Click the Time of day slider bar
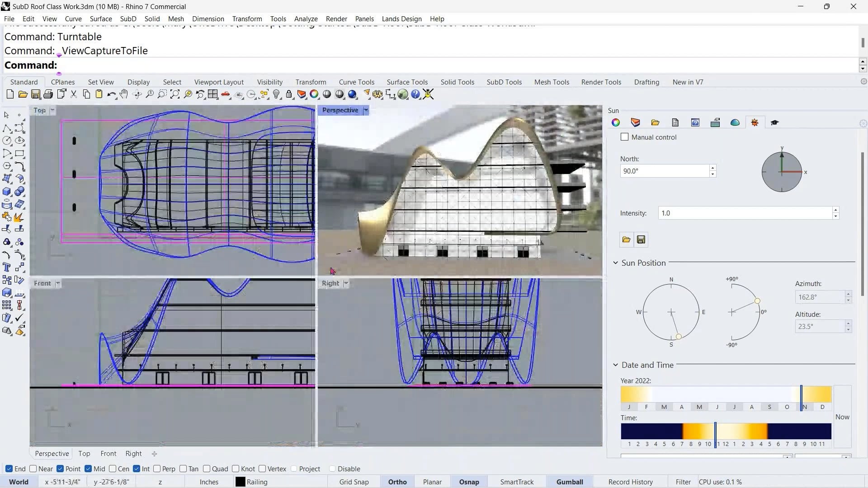The image size is (868, 488). pyautogui.click(x=726, y=431)
